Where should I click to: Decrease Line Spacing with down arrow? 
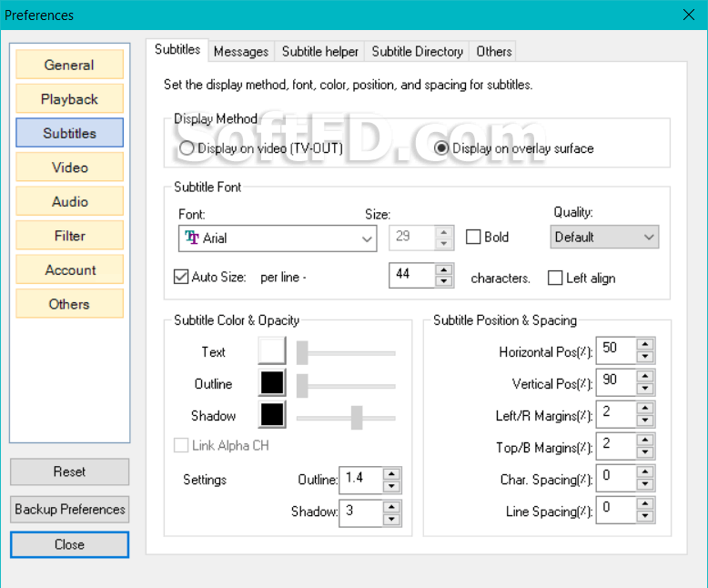coord(645,516)
